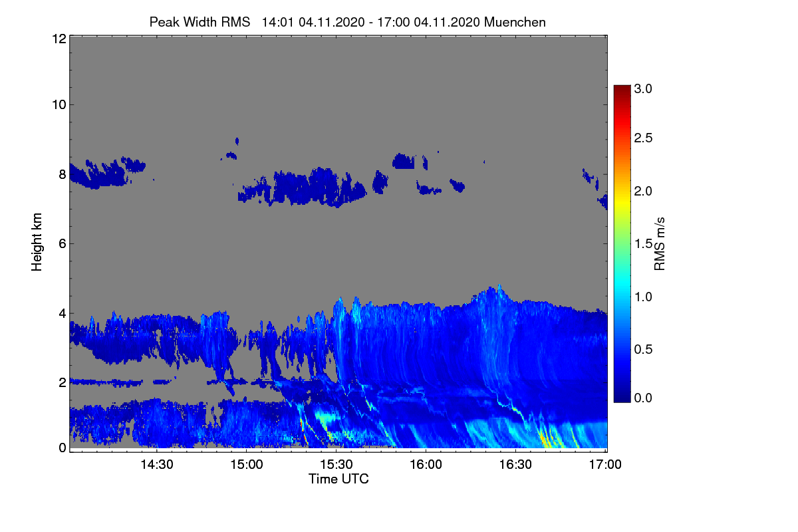Click the colorbar value 1.5 label
798x532 pixels.
point(643,244)
